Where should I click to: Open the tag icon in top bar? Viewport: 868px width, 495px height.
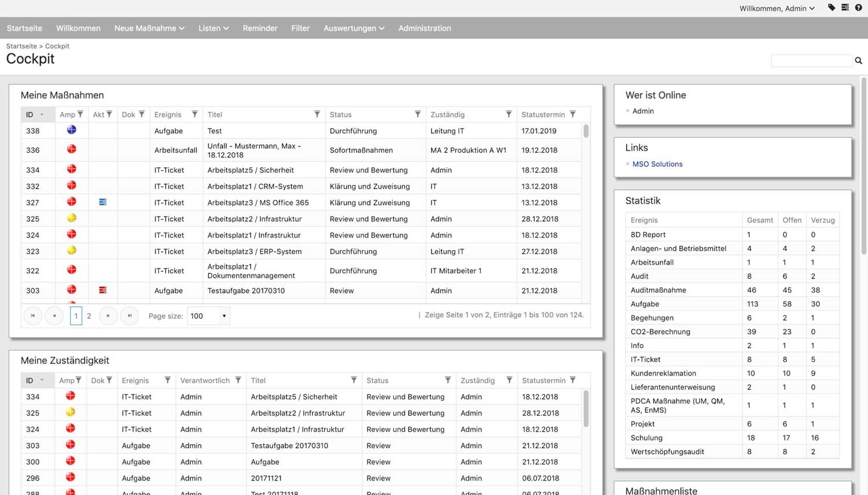point(832,8)
